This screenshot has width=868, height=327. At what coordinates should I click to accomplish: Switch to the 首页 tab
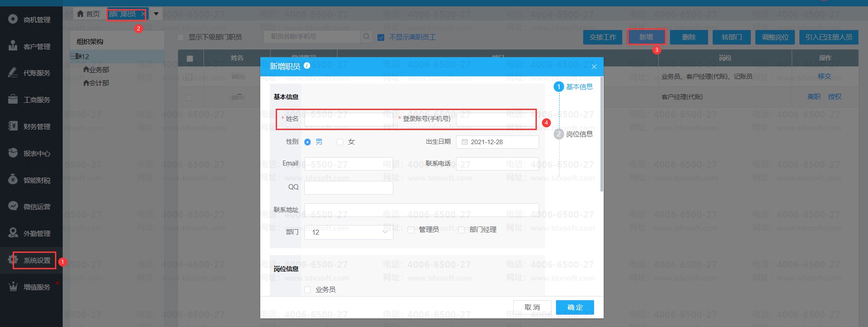click(88, 14)
